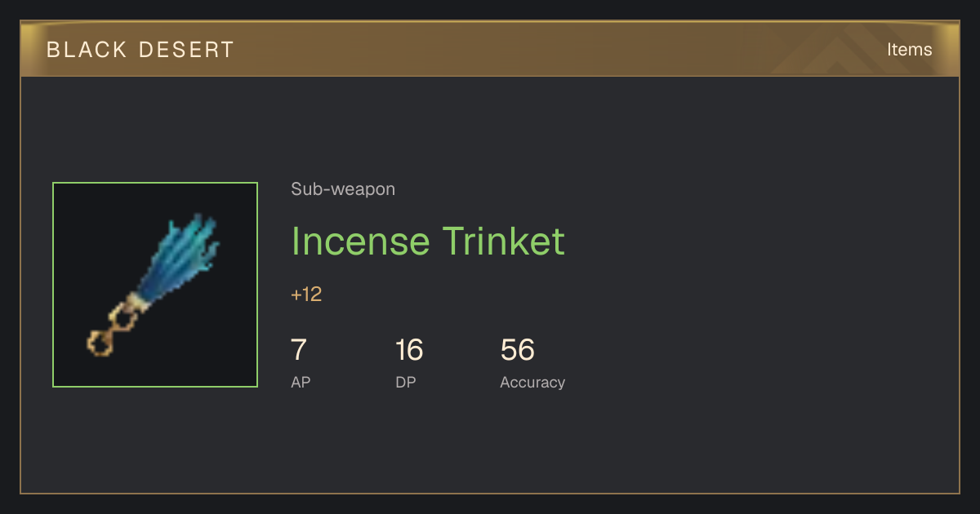Click the Accuracy value 56
Viewport: 980px width, 514px height.
click(x=518, y=350)
